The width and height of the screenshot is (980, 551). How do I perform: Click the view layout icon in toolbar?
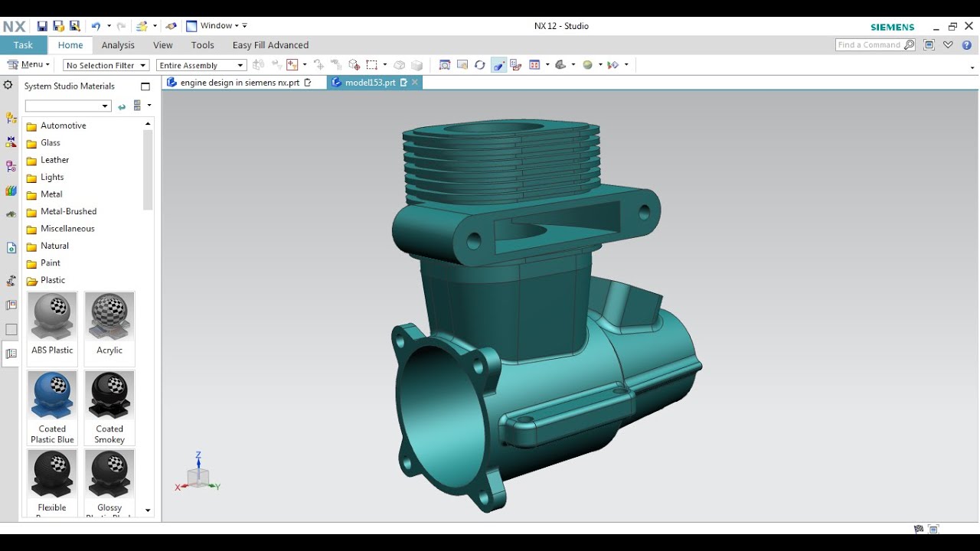point(534,65)
